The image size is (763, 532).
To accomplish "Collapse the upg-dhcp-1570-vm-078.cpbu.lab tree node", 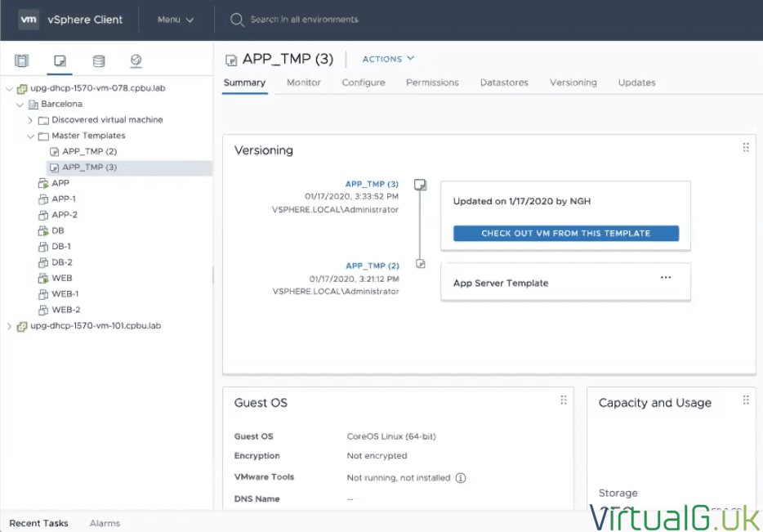I will tap(9, 88).
